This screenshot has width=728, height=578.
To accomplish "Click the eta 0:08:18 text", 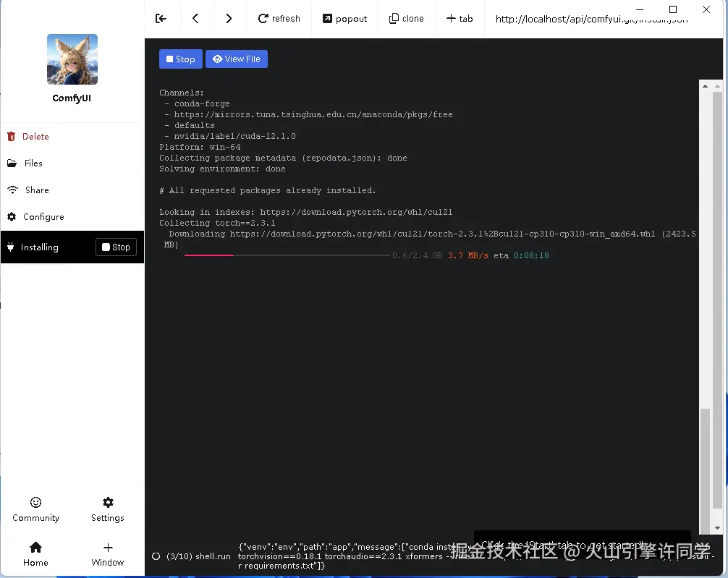I will tap(521, 255).
